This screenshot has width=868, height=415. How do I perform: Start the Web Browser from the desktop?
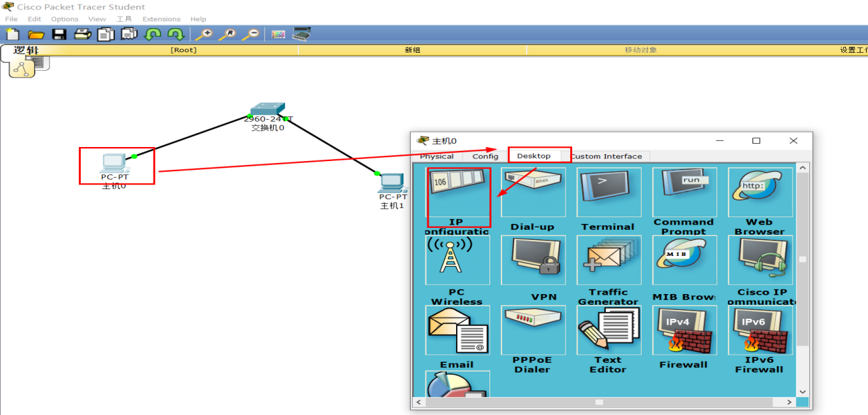tap(760, 192)
